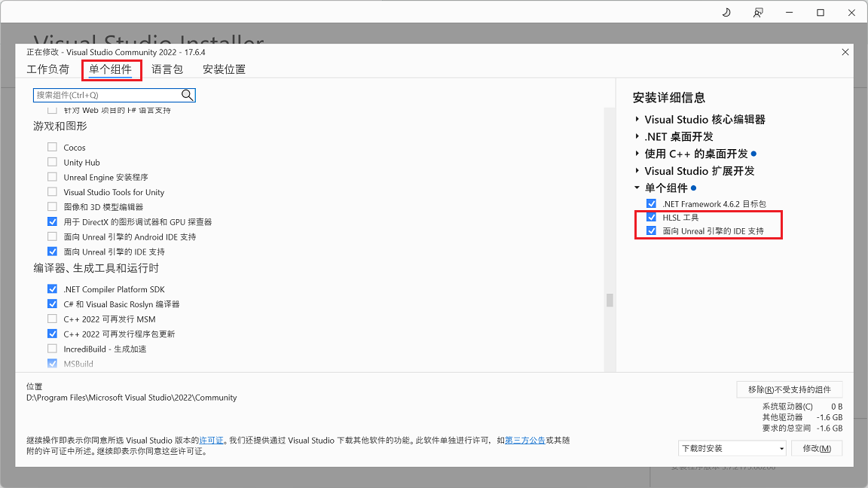868x488 pixels.
Task: Enable Unity Hub checkbox
Action: coord(52,162)
